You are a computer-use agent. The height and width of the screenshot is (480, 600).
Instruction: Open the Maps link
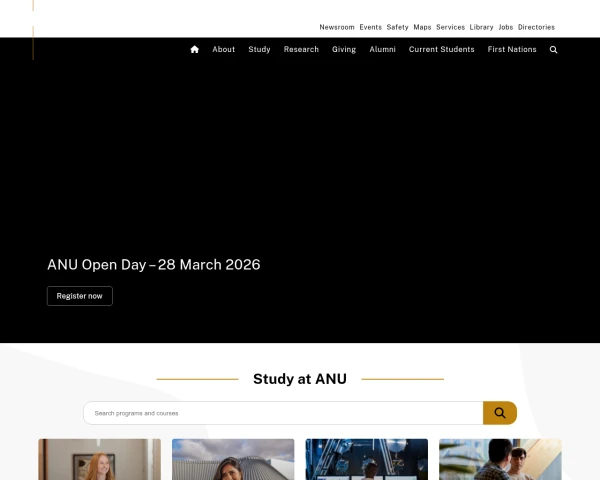(x=422, y=27)
